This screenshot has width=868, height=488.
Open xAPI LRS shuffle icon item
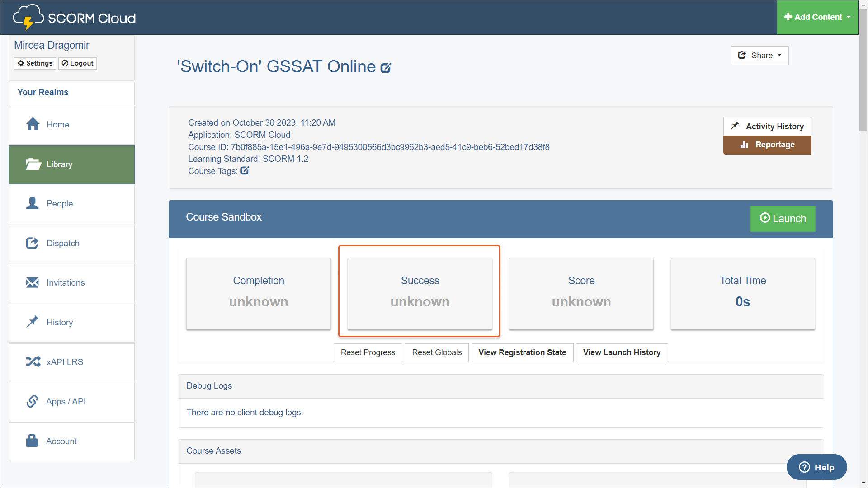[x=33, y=362]
